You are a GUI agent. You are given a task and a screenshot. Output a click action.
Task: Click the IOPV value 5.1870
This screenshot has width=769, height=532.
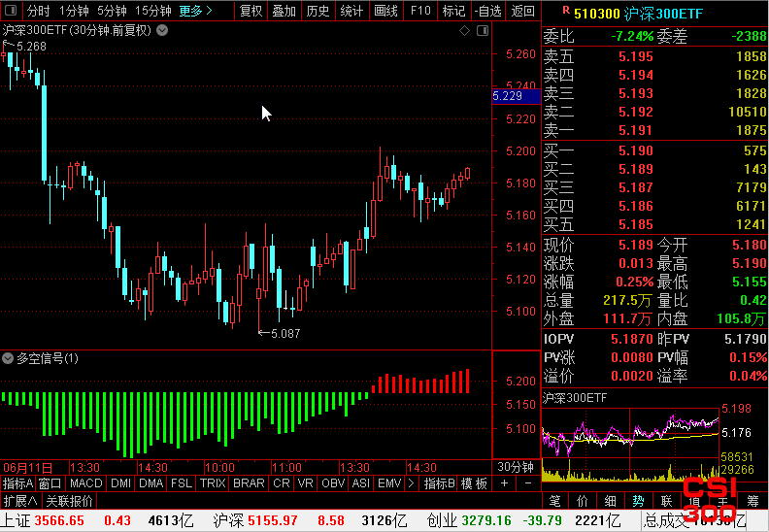click(632, 339)
